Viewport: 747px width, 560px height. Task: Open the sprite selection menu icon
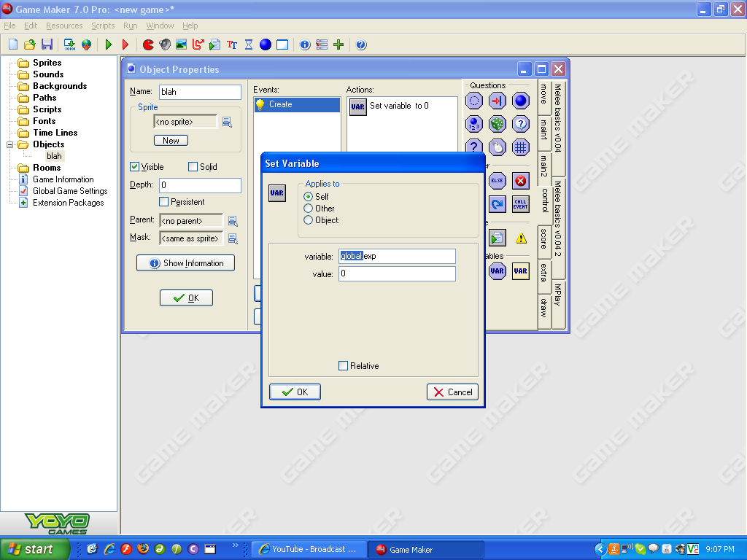(x=228, y=122)
